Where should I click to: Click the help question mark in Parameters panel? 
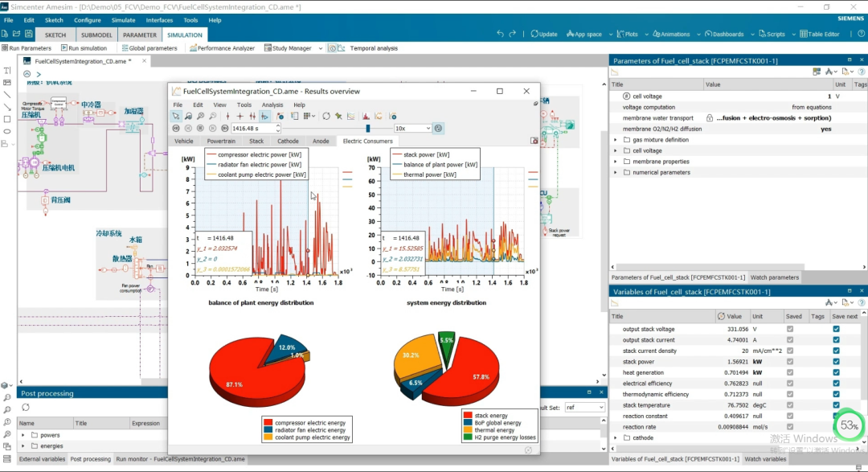[862, 72]
